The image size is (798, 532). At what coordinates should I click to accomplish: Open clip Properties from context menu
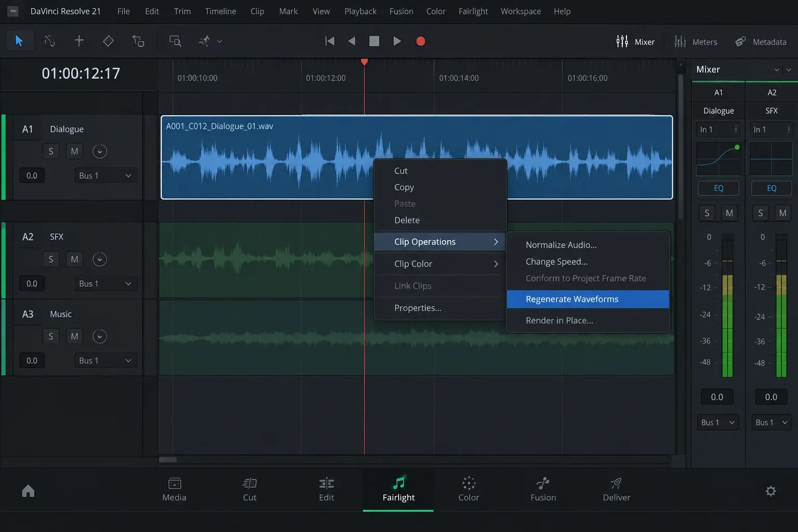[440, 308]
